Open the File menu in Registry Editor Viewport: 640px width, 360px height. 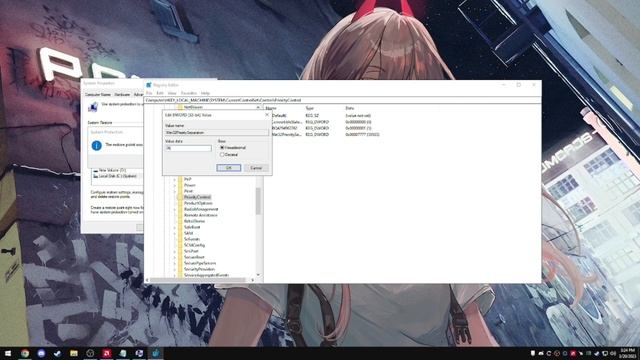149,93
